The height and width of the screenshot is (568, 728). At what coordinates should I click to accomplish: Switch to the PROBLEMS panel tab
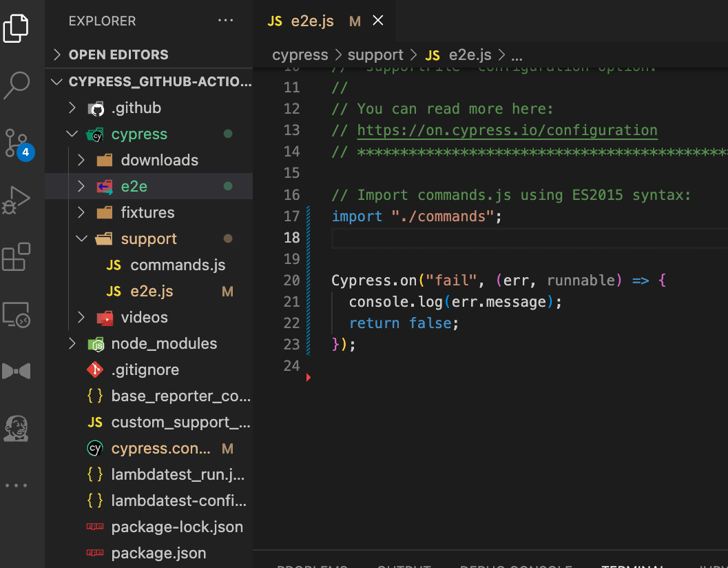312,565
